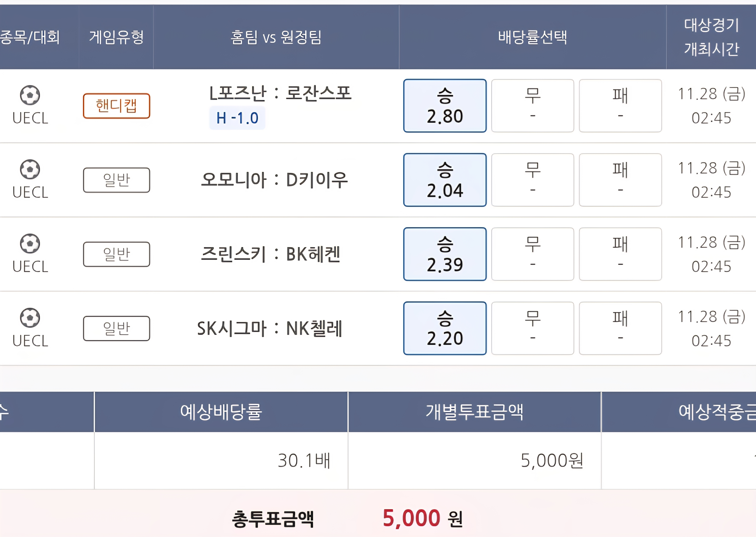Viewport: 756px width, 537px height.
Task: Click the soccer ball icon in the L포즈난 row
Action: (30, 95)
